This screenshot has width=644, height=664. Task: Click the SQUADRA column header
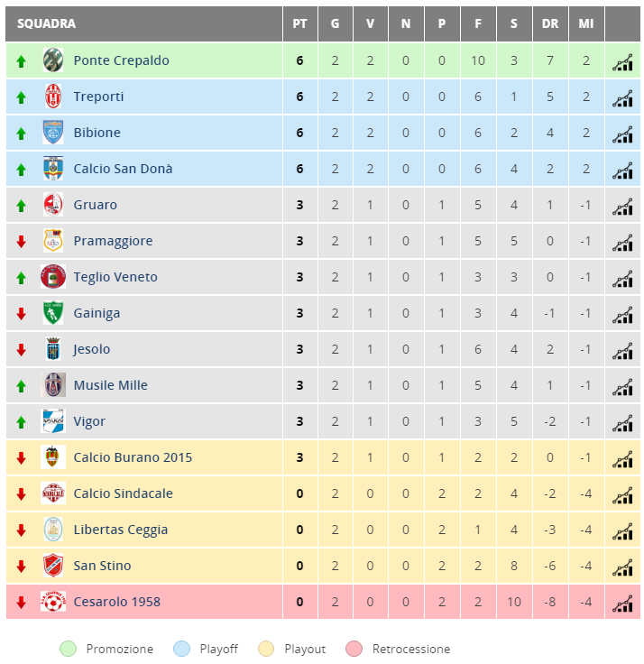pyautogui.click(x=47, y=23)
